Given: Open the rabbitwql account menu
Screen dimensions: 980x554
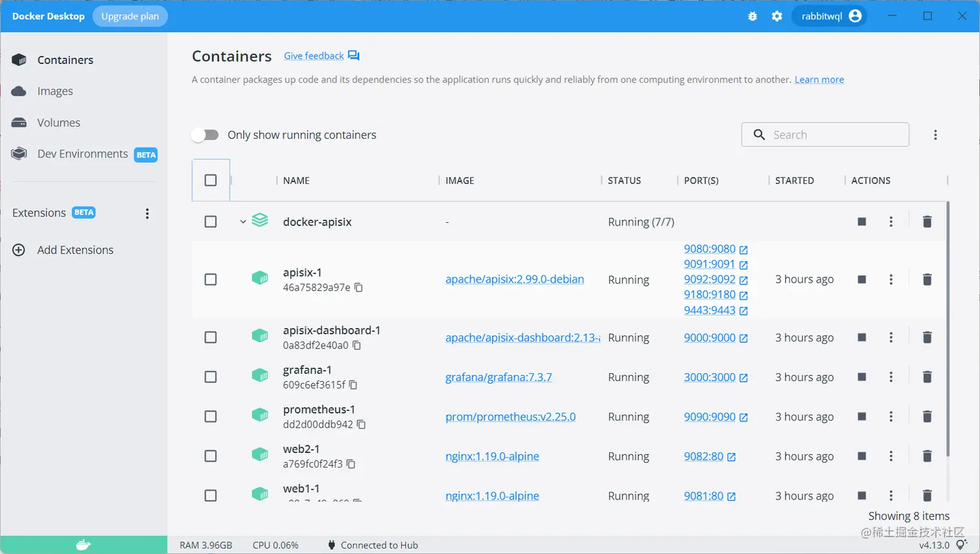Looking at the screenshot, I should [x=830, y=16].
